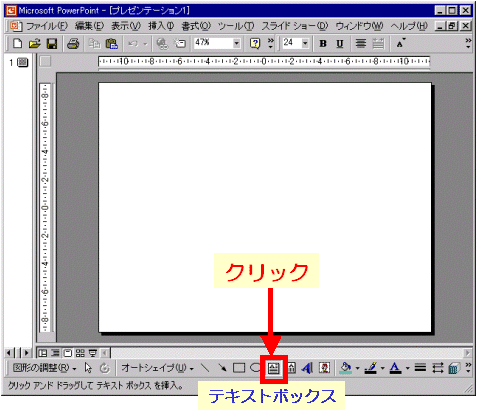The height and width of the screenshot is (410, 478).
Task: Open the 挿入 menu
Action: pyautogui.click(x=161, y=26)
